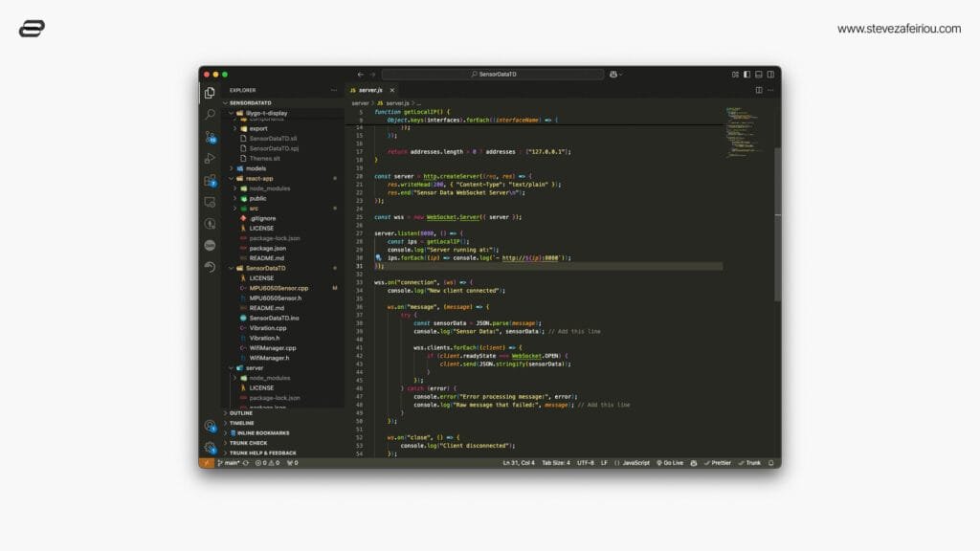Expand the TRUNK CHECK section
980x551 pixels.
[x=282, y=443]
